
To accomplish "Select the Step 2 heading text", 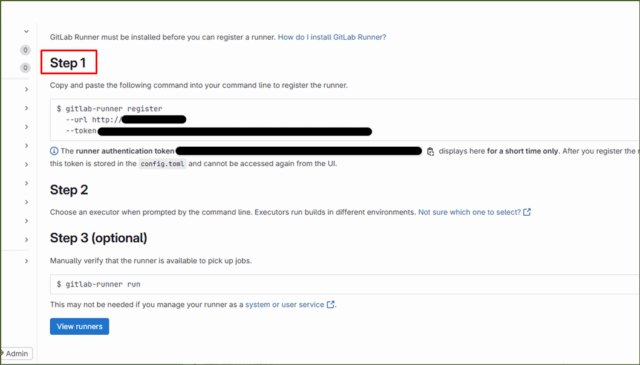I will tap(69, 190).
